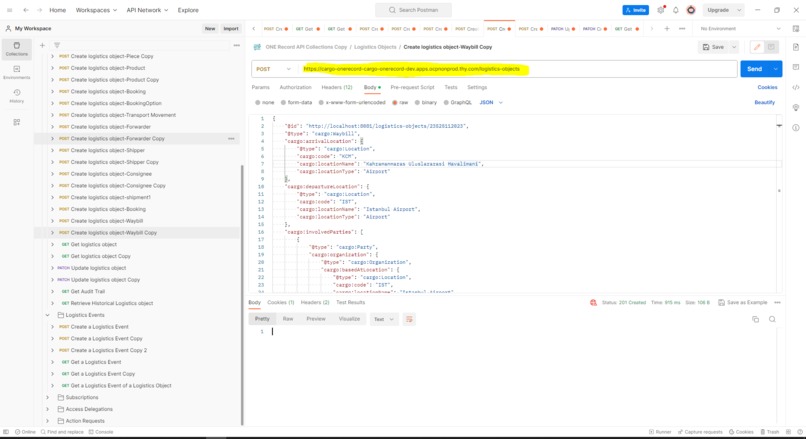The height and width of the screenshot is (439, 806).
Task: Click the Invite button
Action: pyautogui.click(x=635, y=10)
